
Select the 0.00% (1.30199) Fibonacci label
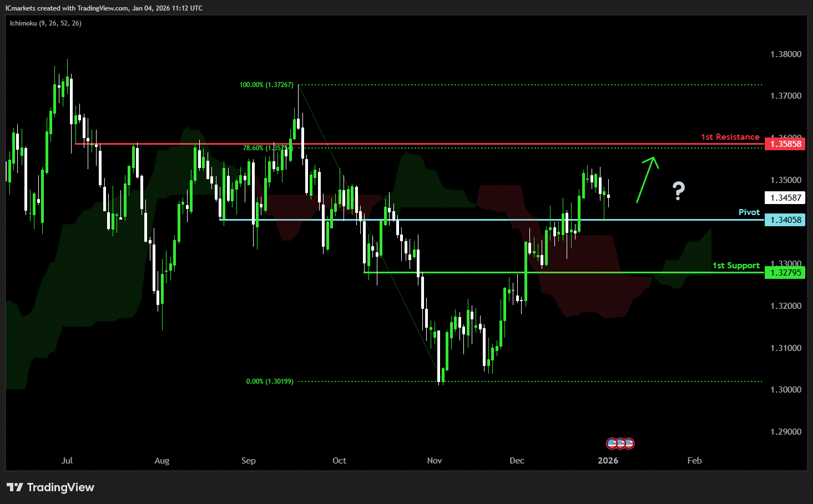coord(269,381)
